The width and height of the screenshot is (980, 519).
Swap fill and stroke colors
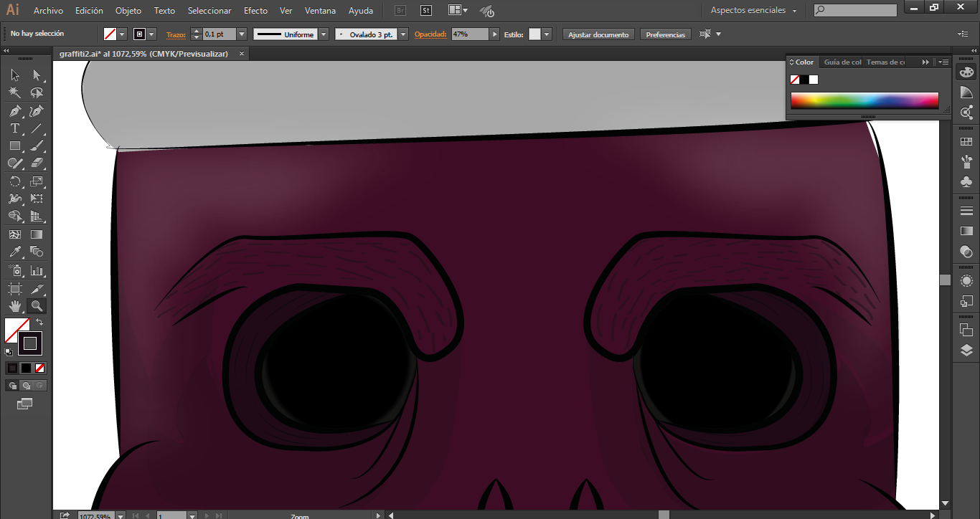[x=39, y=323]
